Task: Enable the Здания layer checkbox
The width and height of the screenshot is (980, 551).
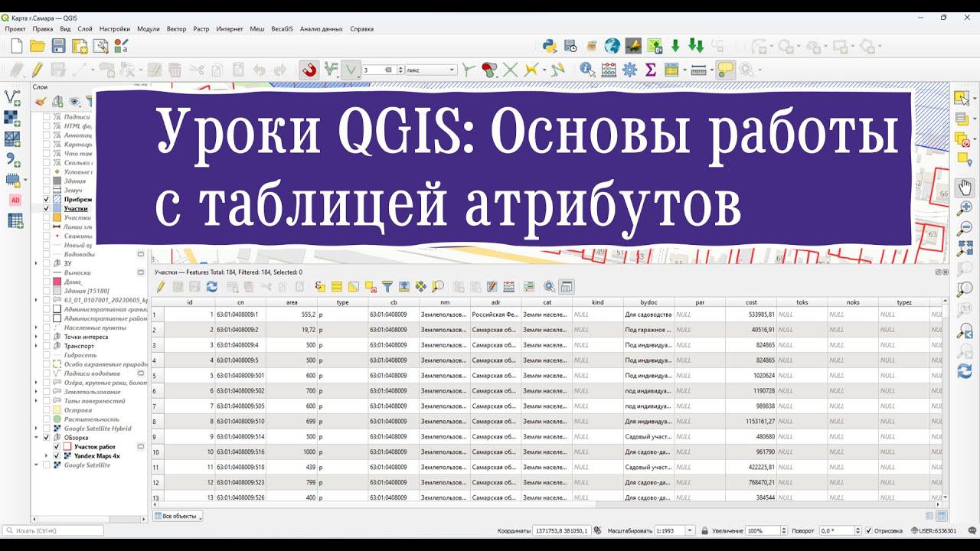Action: tap(47, 181)
